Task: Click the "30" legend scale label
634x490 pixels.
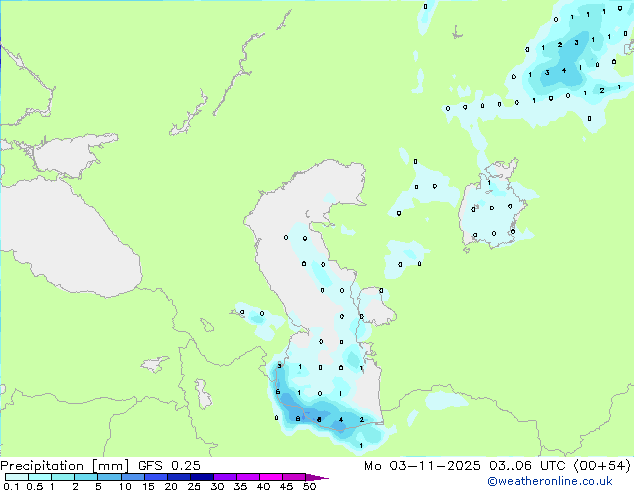Action: tap(217, 486)
